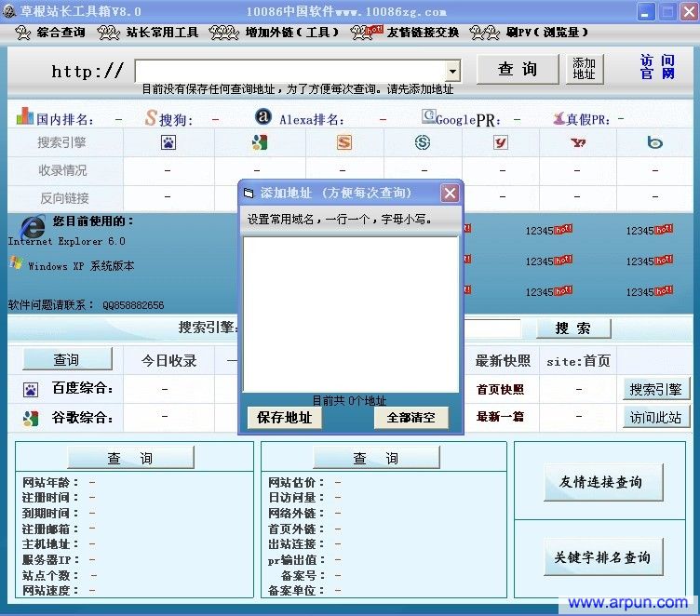Click the Yahoo icon in search engine row
The image size is (700, 616).
577,142
